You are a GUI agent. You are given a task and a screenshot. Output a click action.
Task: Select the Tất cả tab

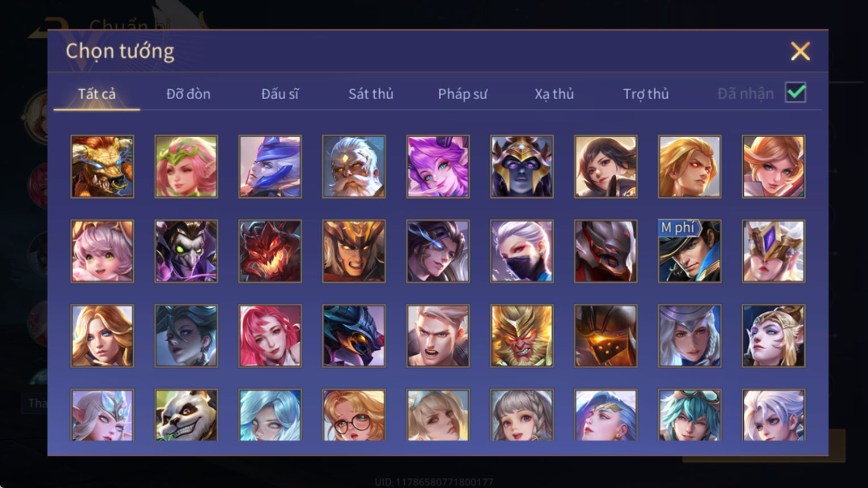click(x=96, y=94)
